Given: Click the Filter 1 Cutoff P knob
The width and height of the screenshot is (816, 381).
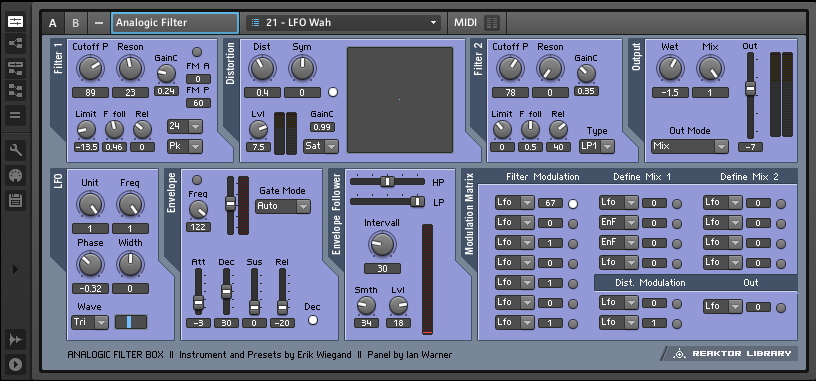Looking at the screenshot, I should point(91,68).
